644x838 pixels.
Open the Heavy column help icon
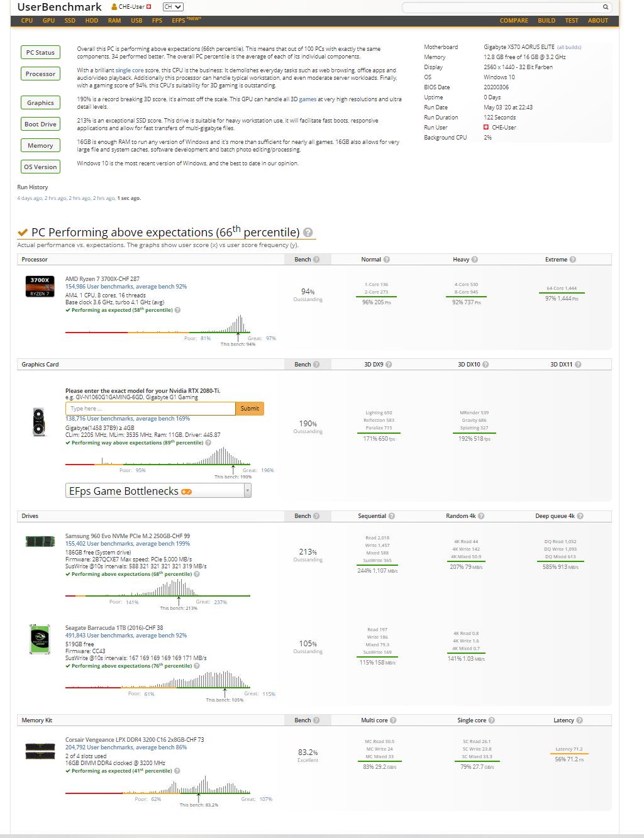coord(474,260)
